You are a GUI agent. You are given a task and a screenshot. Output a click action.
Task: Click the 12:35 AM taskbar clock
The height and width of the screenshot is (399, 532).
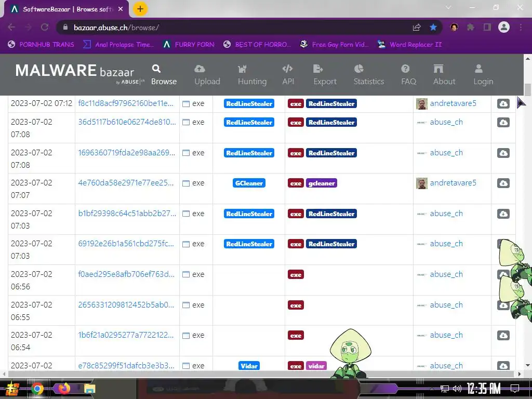pos(484,389)
